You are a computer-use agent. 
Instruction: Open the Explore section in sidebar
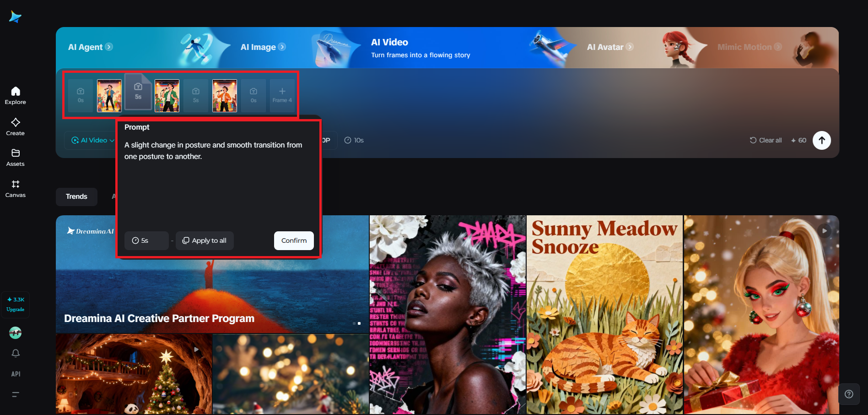[x=15, y=96]
